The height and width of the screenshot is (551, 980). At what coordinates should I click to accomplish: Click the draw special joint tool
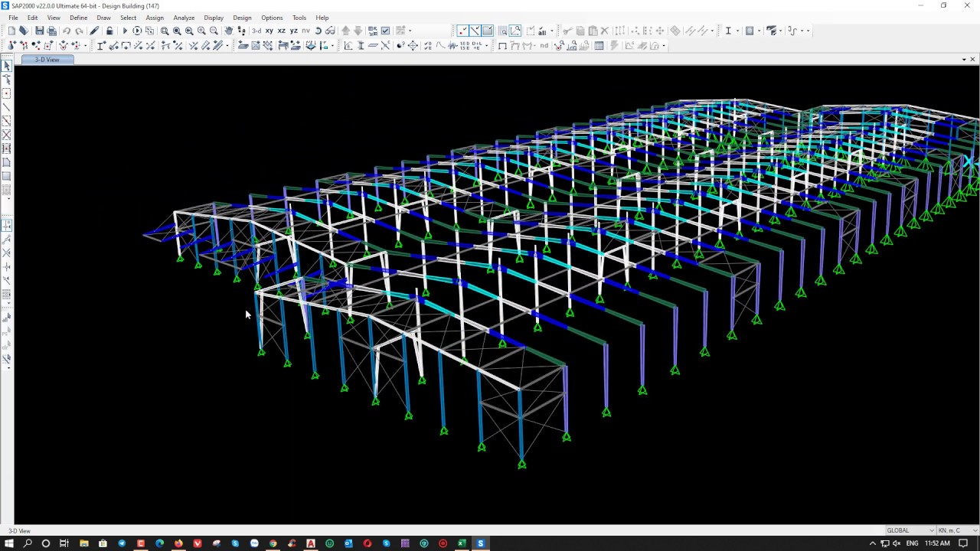pos(7,93)
